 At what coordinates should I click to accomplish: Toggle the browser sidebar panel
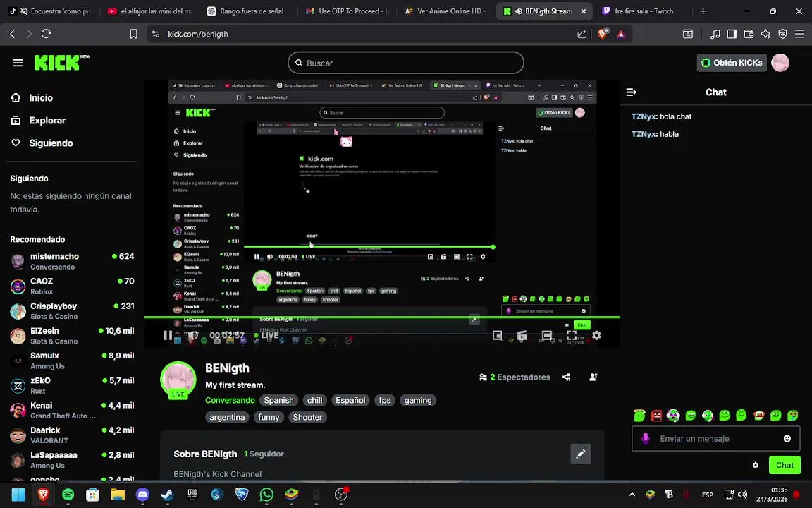tap(732, 34)
